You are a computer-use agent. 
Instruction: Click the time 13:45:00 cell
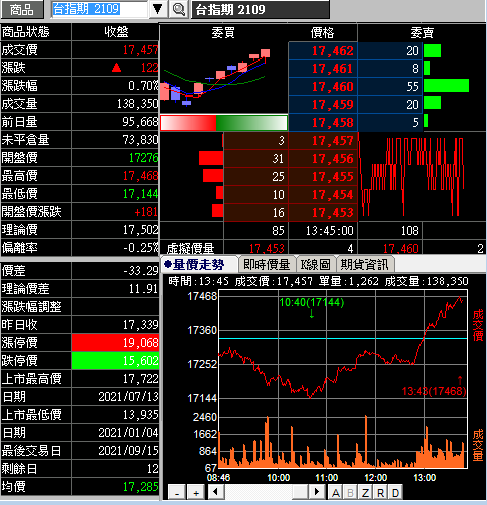(323, 231)
